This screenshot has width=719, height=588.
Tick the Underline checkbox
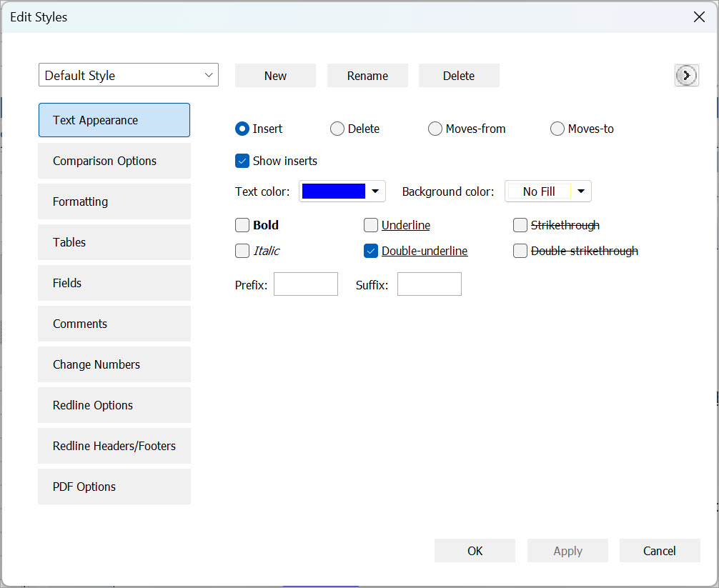[x=370, y=225]
